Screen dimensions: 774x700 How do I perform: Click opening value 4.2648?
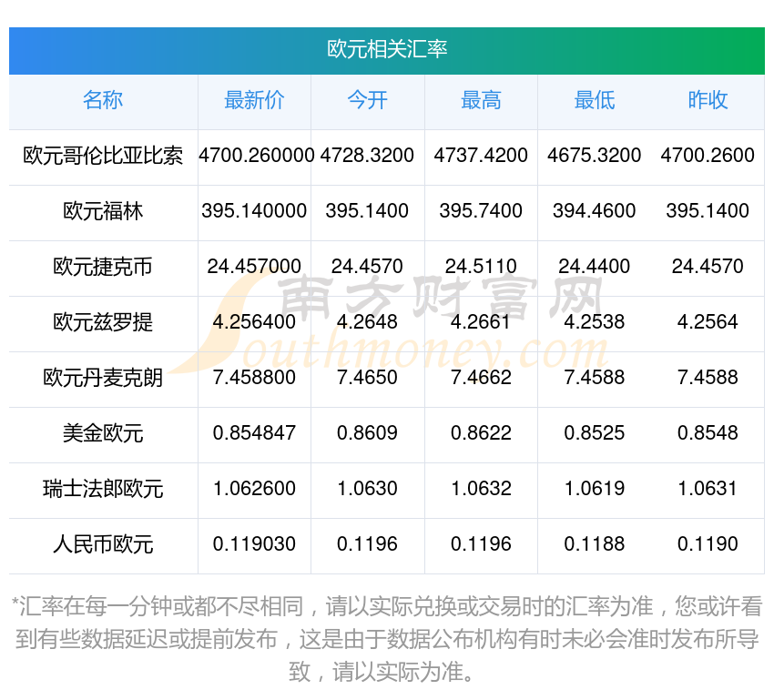pos(367,322)
